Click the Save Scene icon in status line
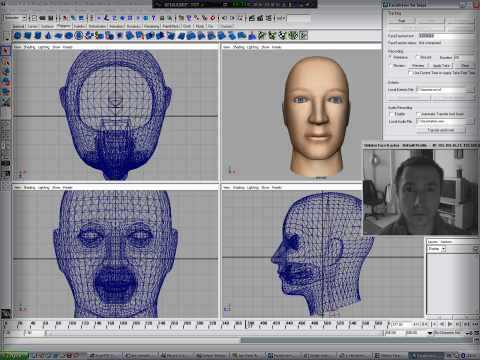This screenshot has height=360, width=480. tap(51, 18)
